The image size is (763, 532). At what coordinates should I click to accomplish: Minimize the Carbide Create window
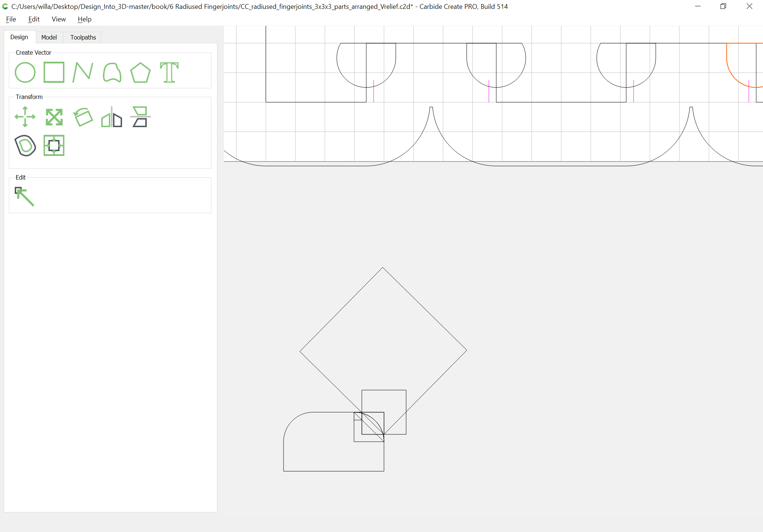[x=698, y=6]
